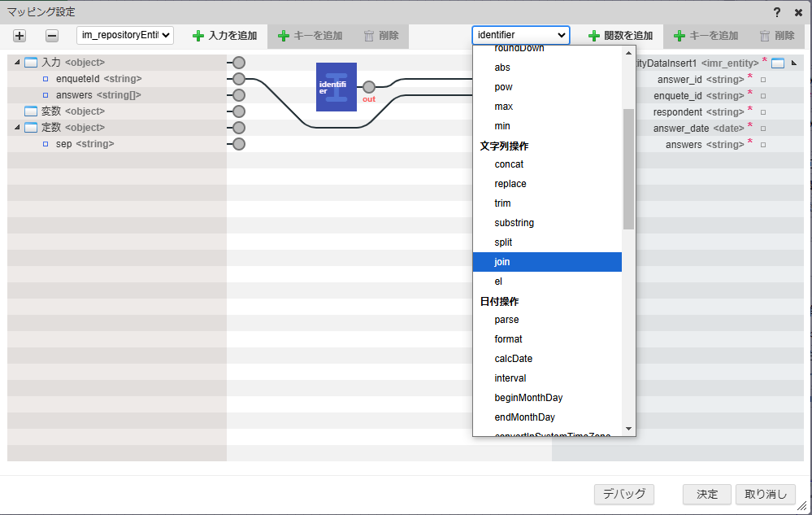This screenshot has height=515, width=812.
Task: Click the connection port beside enqueteId
Action: click(x=237, y=79)
